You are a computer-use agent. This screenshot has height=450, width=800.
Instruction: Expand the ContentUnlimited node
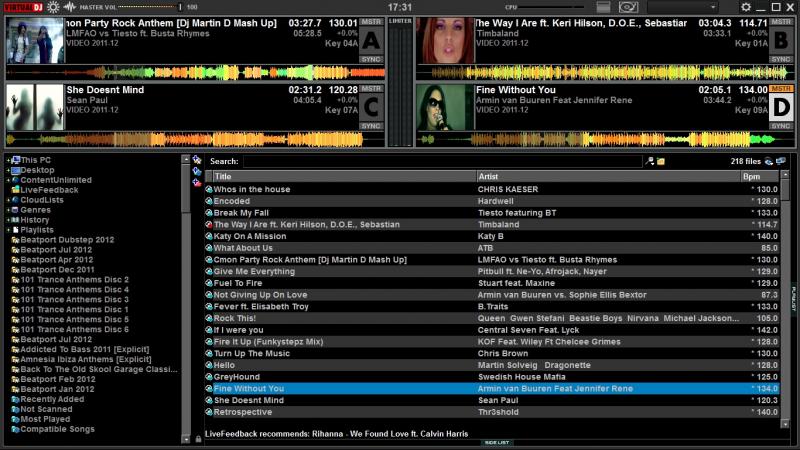point(8,180)
